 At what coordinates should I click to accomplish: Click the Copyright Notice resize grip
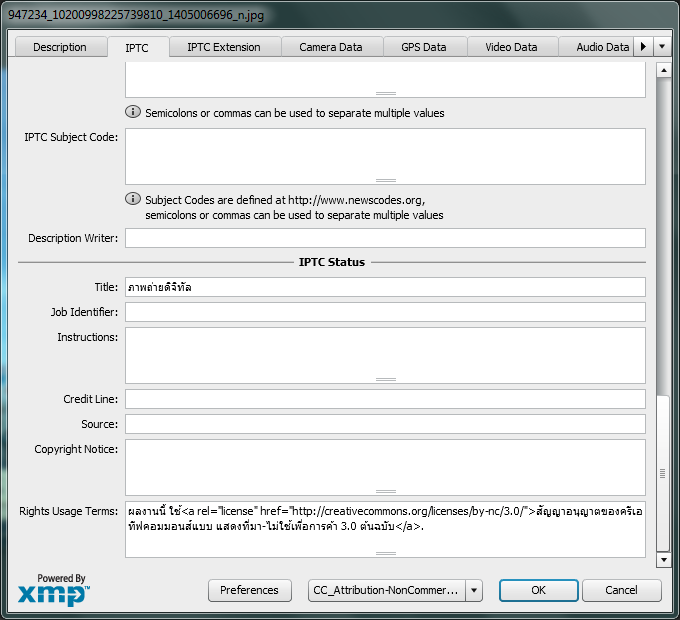[386, 491]
